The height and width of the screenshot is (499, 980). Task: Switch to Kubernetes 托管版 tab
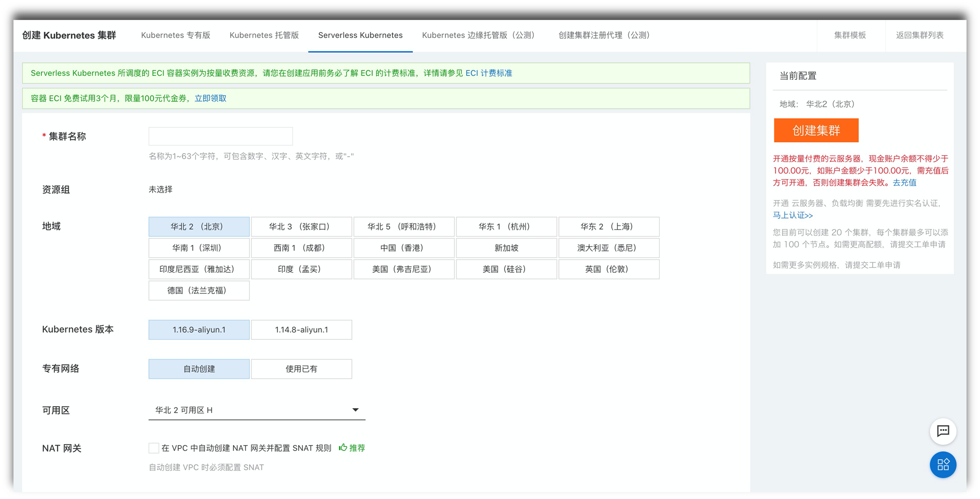pos(264,35)
